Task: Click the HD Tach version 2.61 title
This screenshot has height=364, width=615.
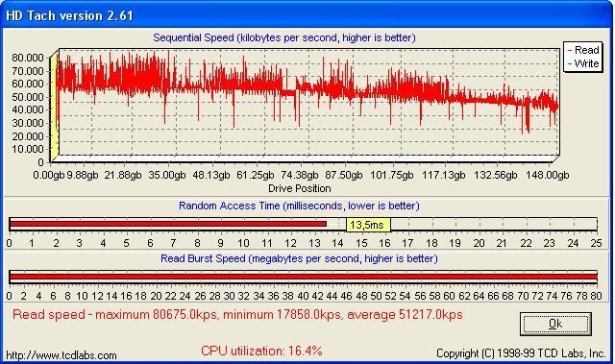Action: tap(69, 15)
